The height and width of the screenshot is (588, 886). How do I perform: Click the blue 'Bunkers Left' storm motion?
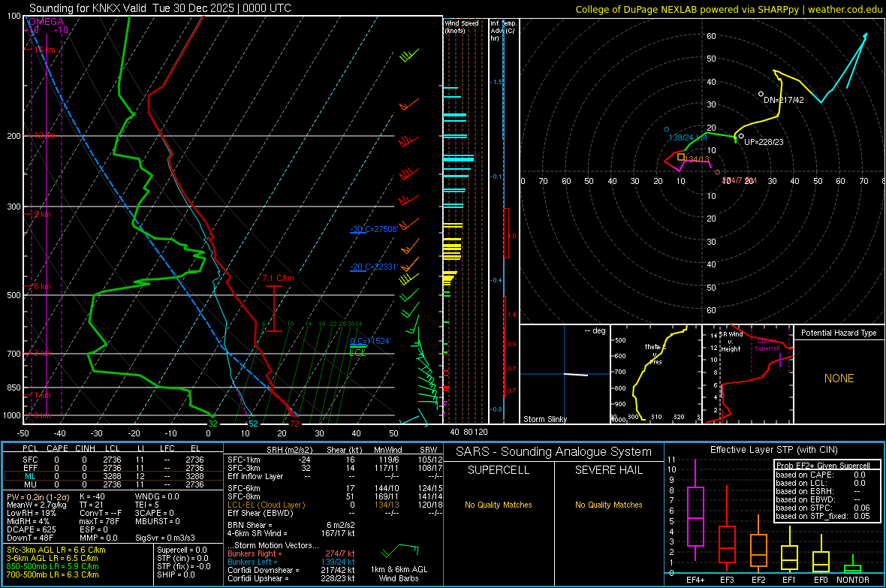(x=291, y=562)
